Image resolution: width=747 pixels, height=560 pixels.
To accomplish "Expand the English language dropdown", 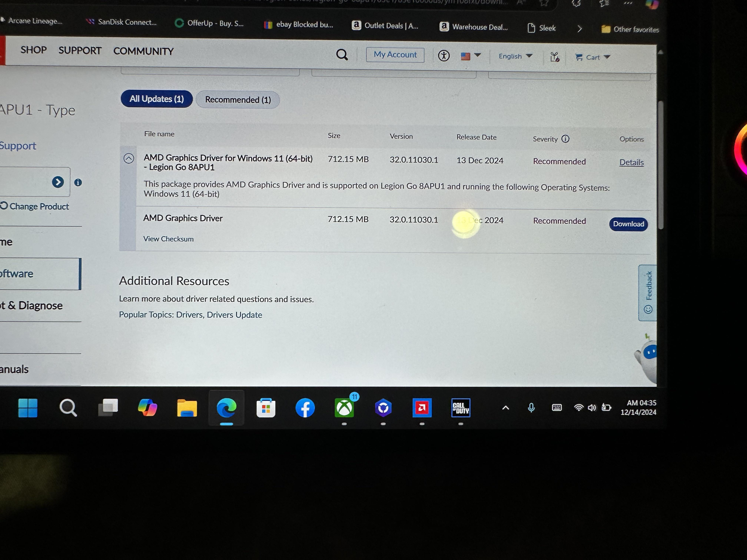I will [x=515, y=56].
